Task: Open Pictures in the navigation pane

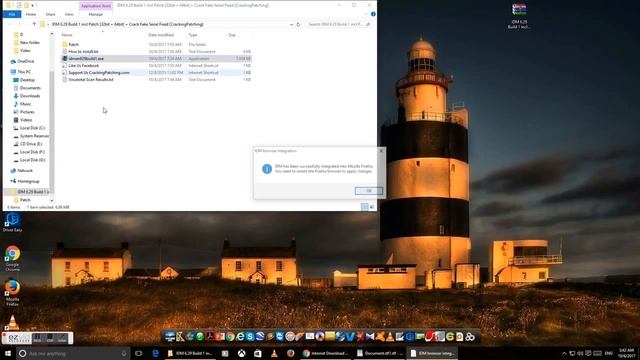Action: [x=27, y=112]
